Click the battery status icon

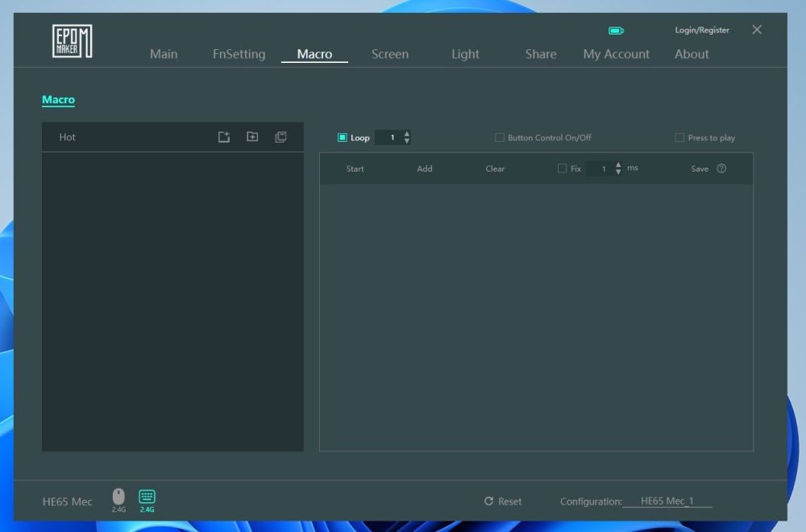616,31
